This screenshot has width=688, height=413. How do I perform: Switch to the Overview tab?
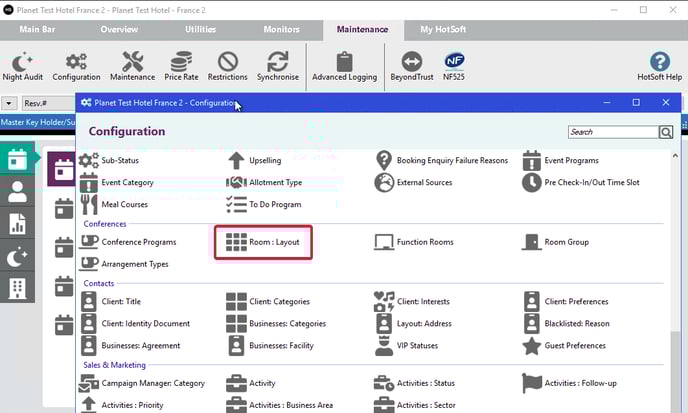click(119, 29)
